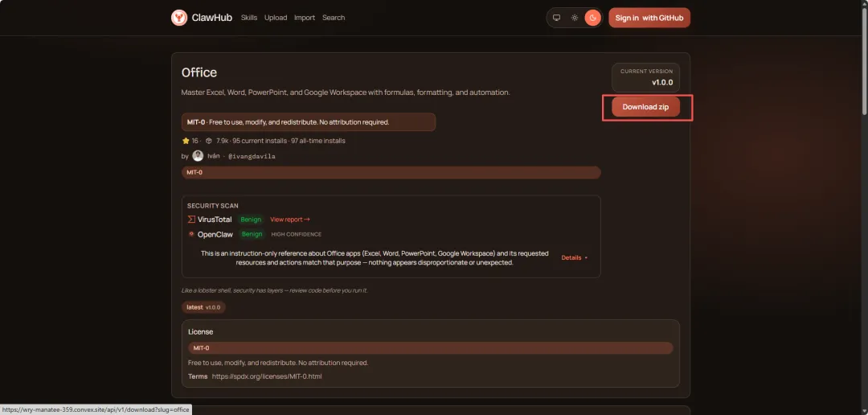Click the CURRENT VERSION v1.0.0 box

[x=645, y=77]
